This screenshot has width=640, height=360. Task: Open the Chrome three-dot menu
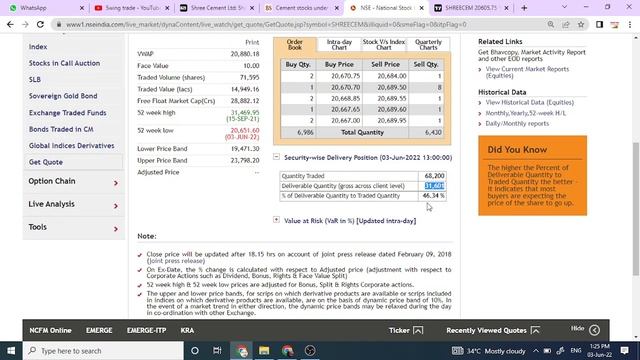pos(630,24)
